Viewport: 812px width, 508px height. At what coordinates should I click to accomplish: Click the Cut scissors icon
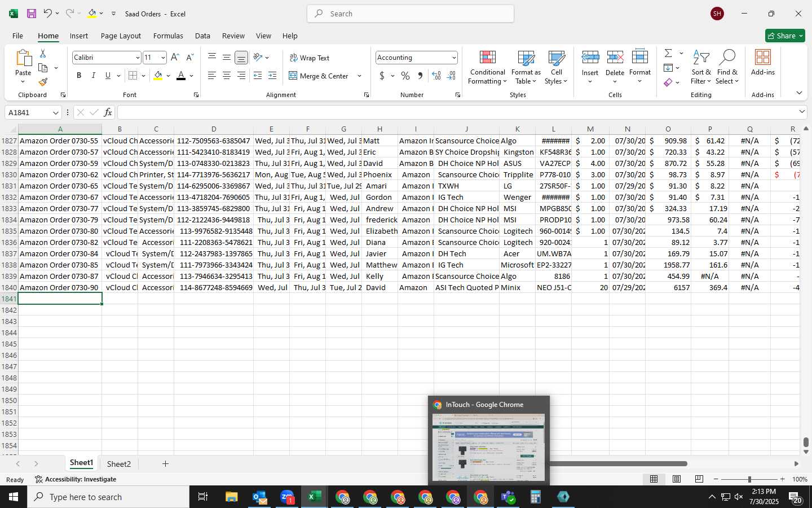pyautogui.click(x=43, y=53)
